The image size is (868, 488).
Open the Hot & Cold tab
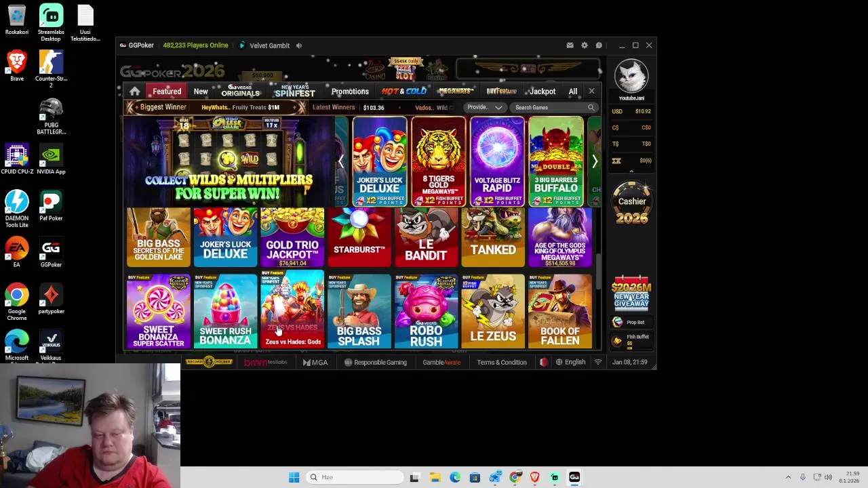pyautogui.click(x=404, y=91)
